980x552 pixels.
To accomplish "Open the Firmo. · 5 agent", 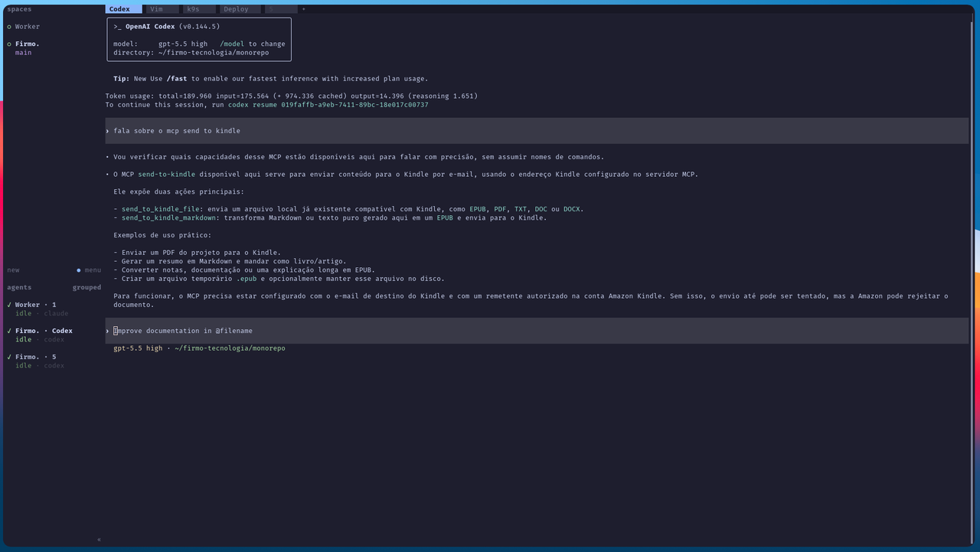I will [x=36, y=357].
